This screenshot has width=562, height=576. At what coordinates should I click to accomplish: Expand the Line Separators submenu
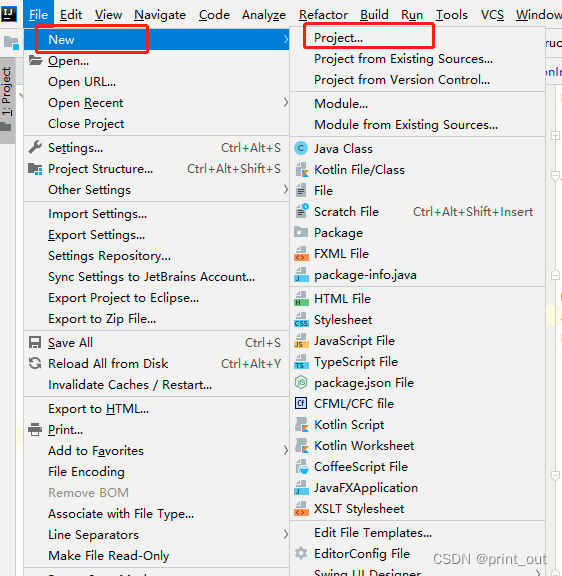(x=286, y=534)
